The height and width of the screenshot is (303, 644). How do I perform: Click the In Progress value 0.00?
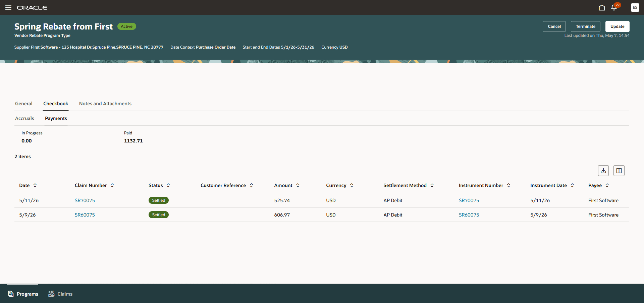coord(26,141)
